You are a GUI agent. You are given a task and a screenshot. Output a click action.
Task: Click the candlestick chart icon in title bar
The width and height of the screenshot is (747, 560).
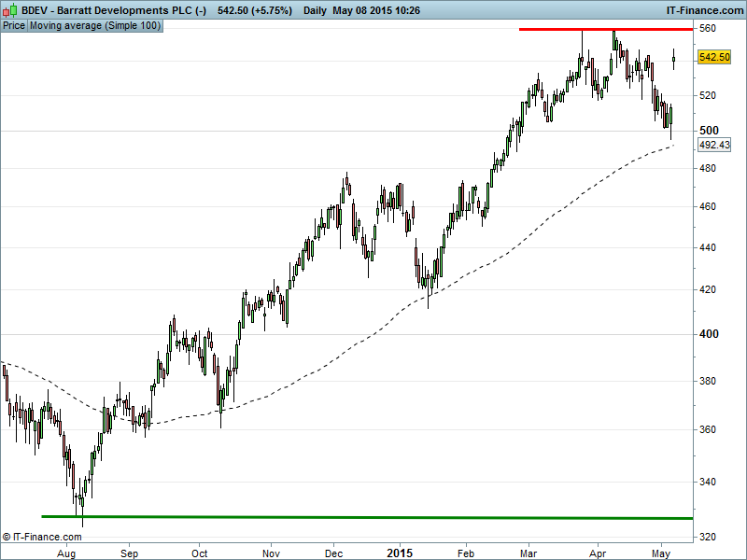click(x=9, y=10)
